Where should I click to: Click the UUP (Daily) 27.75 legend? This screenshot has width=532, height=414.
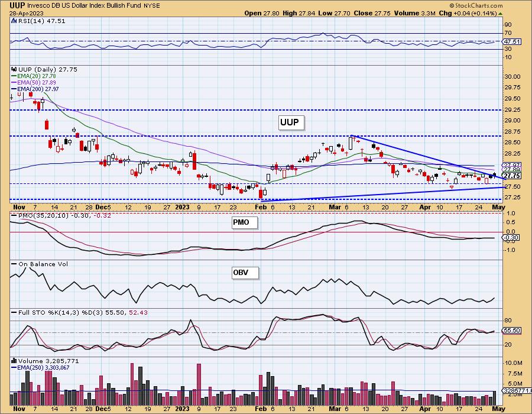[48, 69]
